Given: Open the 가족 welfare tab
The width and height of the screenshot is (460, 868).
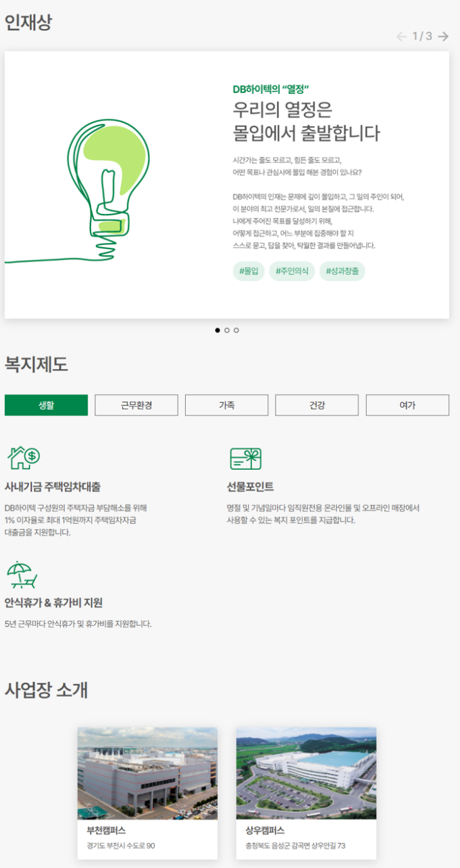Looking at the screenshot, I should tap(227, 405).
